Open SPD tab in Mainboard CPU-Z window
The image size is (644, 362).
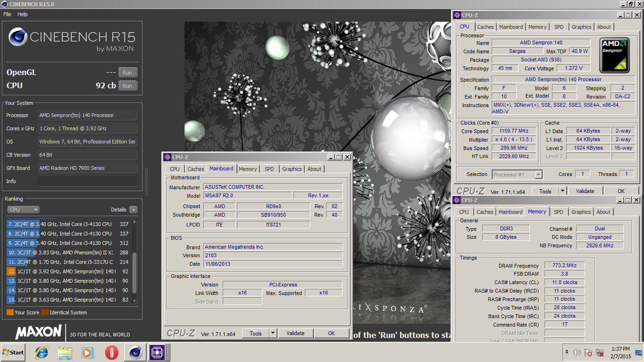pos(269,169)
